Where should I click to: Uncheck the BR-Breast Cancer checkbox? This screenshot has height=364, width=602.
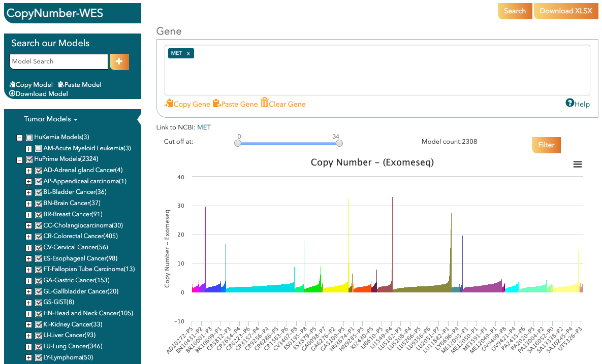pos(38,214)
